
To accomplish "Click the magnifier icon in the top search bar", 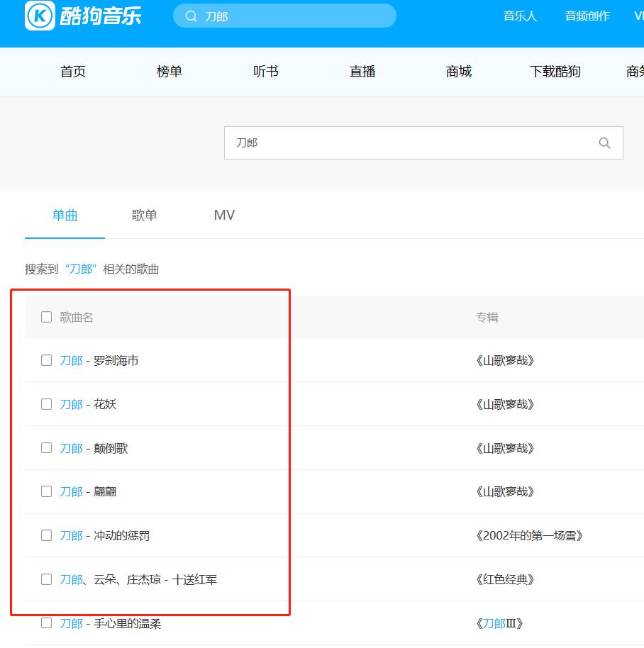I will 191,16.
